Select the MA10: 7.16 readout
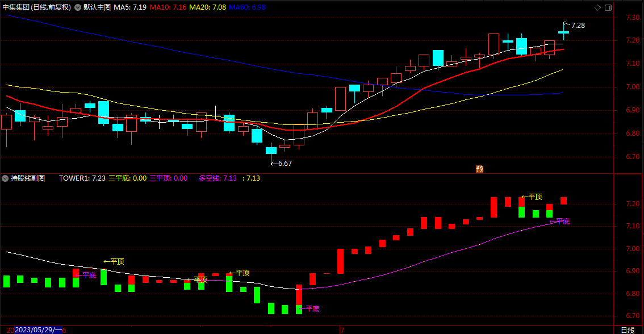644x334 pixels. click(x=168, y=7)
